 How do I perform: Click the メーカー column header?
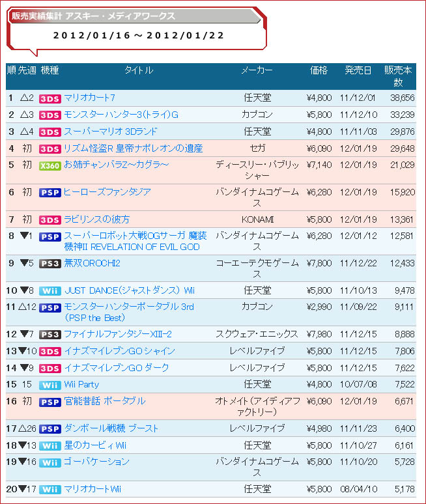click(x=257, y=70)
